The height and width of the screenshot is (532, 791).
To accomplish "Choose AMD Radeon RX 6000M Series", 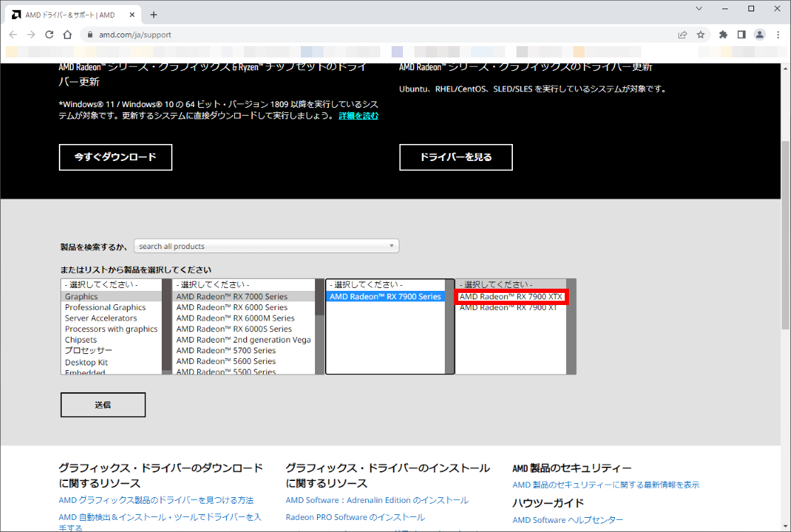I will [243, 318].
